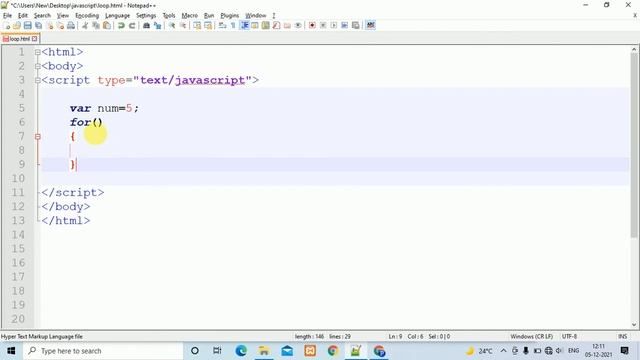Collapse the body fold marker on line 2

38,66
